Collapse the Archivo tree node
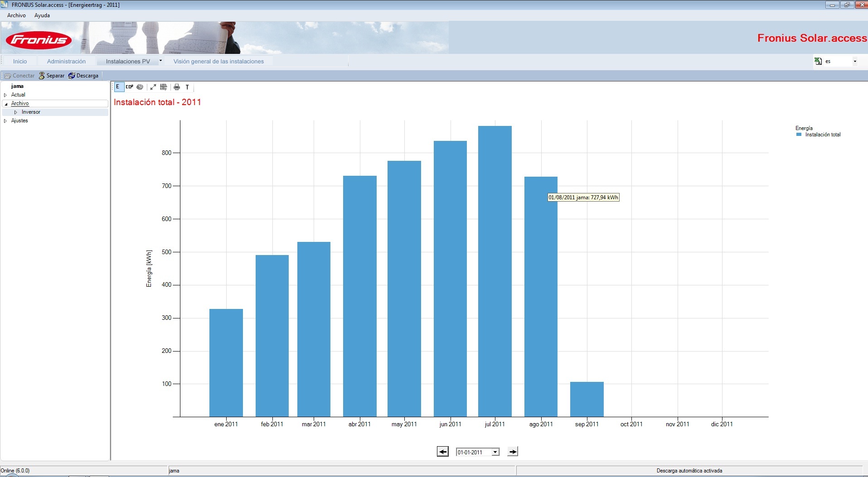The height and width of the screenshot is (477, 868). [x=6, y=104]
